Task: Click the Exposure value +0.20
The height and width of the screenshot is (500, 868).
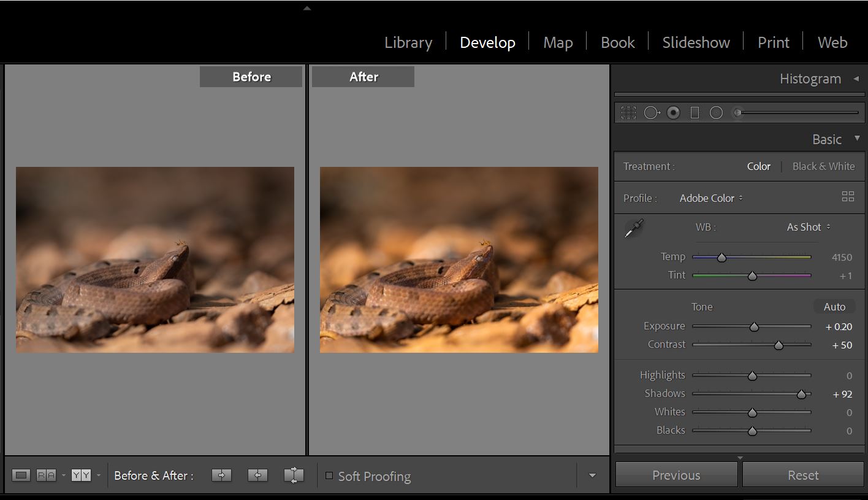Action: (x=839, y=326)
